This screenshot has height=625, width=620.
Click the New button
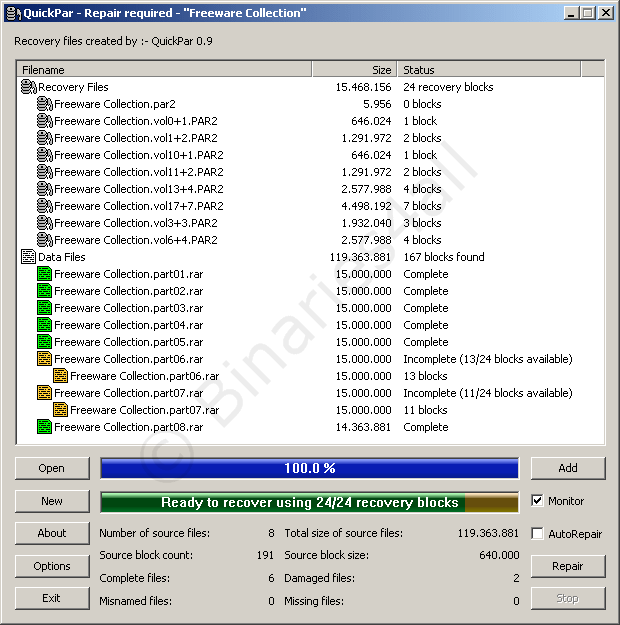coord(52,501)
